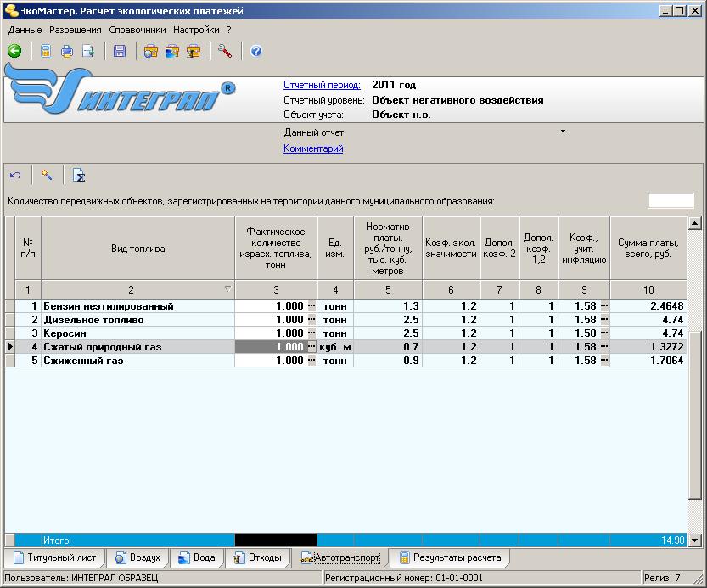
Task: Click the printer icon
Action: coord(67,51)
